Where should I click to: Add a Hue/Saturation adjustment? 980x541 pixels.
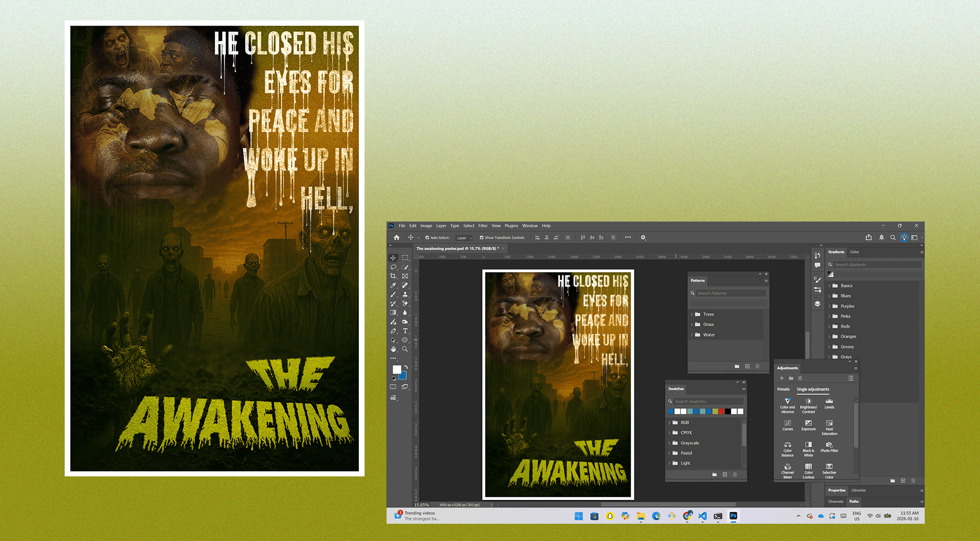click(829, 427)
